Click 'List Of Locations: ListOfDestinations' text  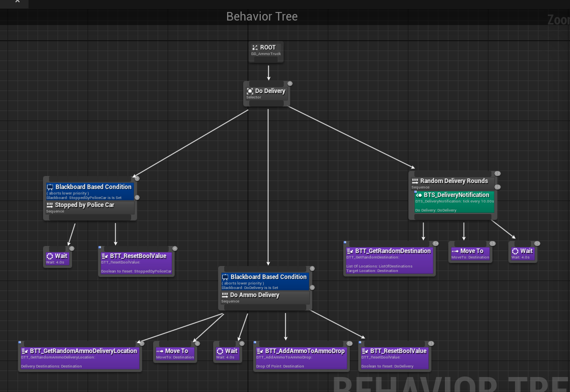[379, 266]
